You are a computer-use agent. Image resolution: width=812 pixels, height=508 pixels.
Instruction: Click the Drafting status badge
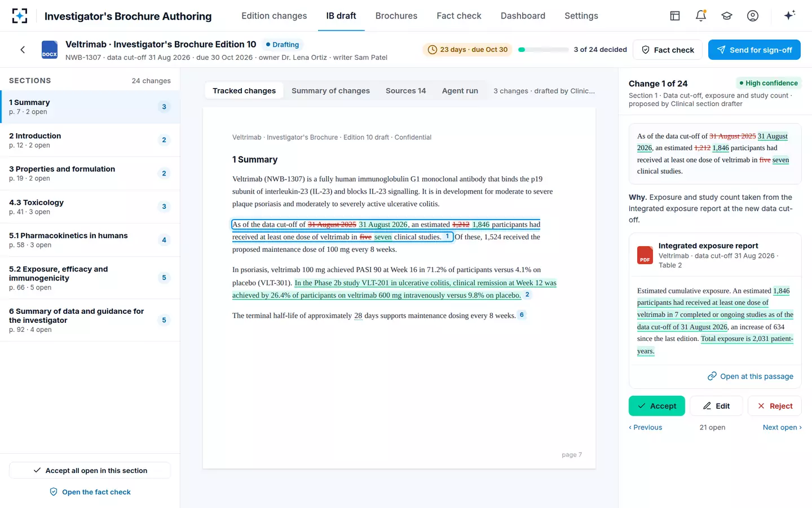[283, 45]
